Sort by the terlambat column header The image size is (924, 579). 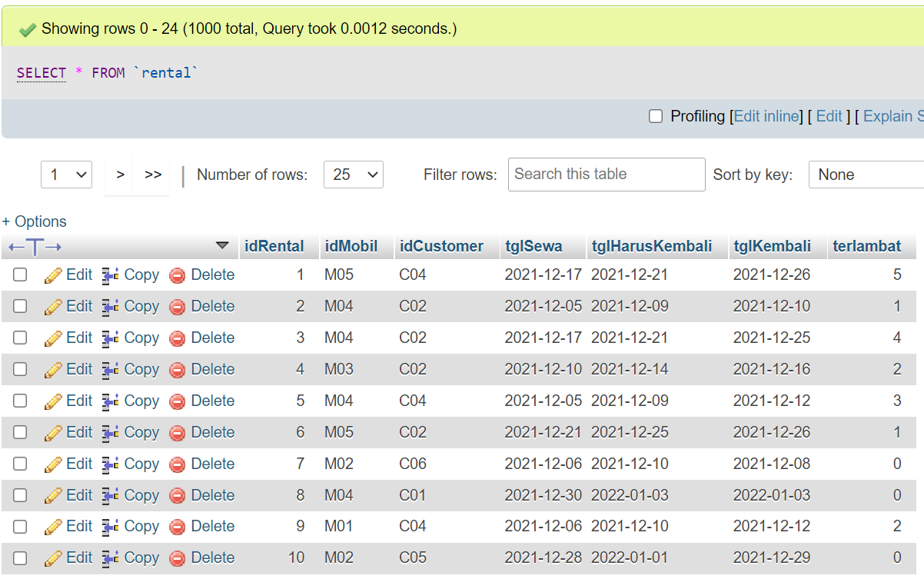pyautogui.click(x=866, y=247)
